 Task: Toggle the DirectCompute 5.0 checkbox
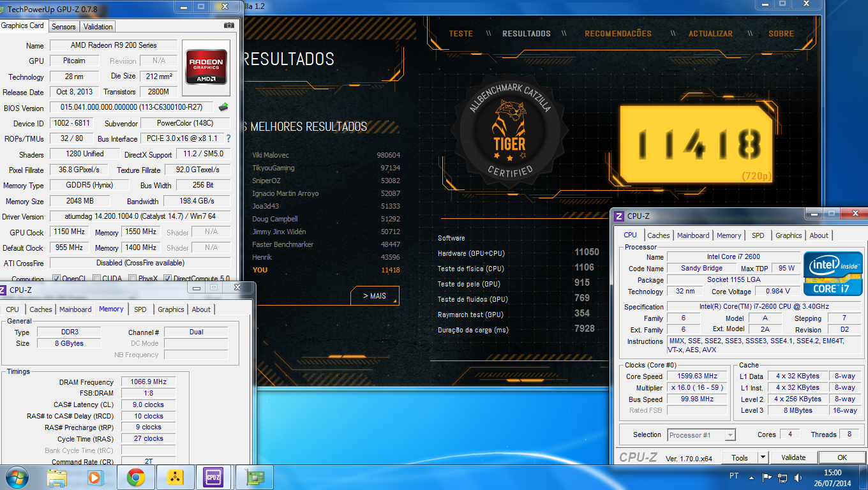[x=168, y=279]
